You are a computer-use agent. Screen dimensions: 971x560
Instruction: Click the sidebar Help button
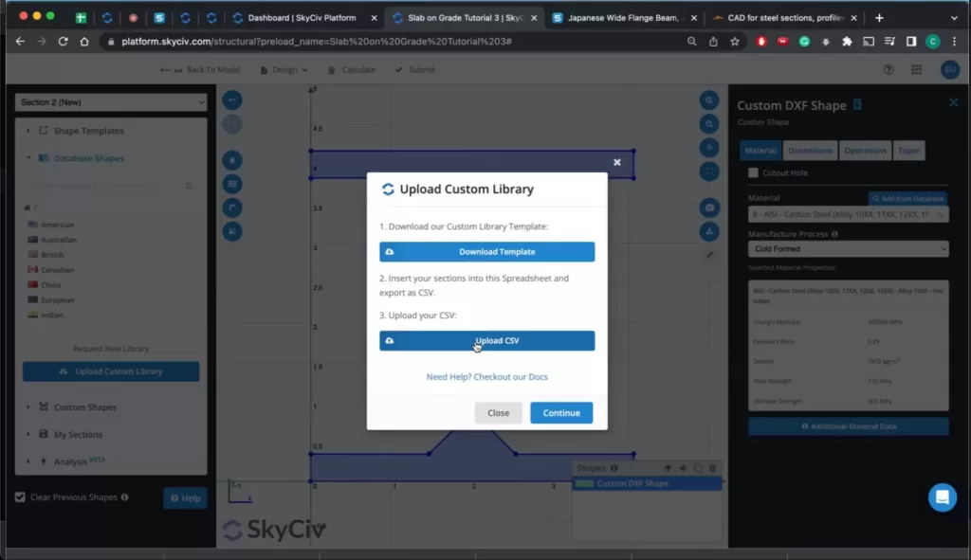click(185, 497)
